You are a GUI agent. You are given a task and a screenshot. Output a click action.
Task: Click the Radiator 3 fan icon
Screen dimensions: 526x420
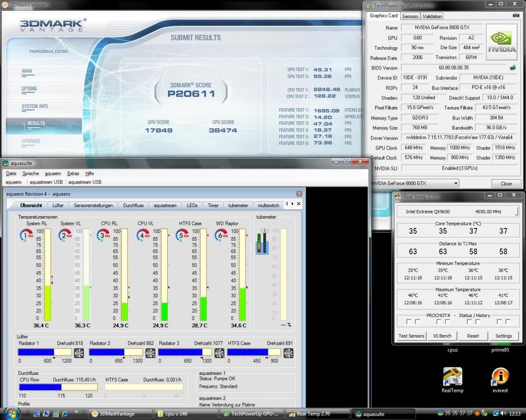(219, 353)
